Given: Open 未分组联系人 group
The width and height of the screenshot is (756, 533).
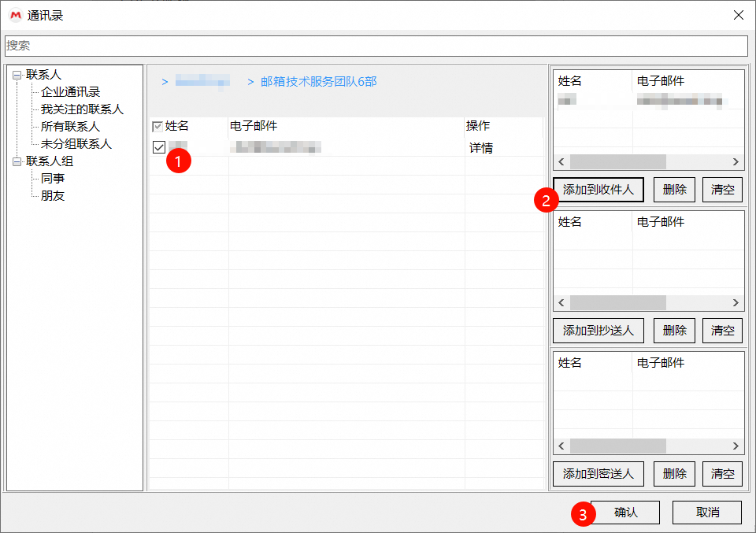Looking at the screenshot, I should [76, 144].
